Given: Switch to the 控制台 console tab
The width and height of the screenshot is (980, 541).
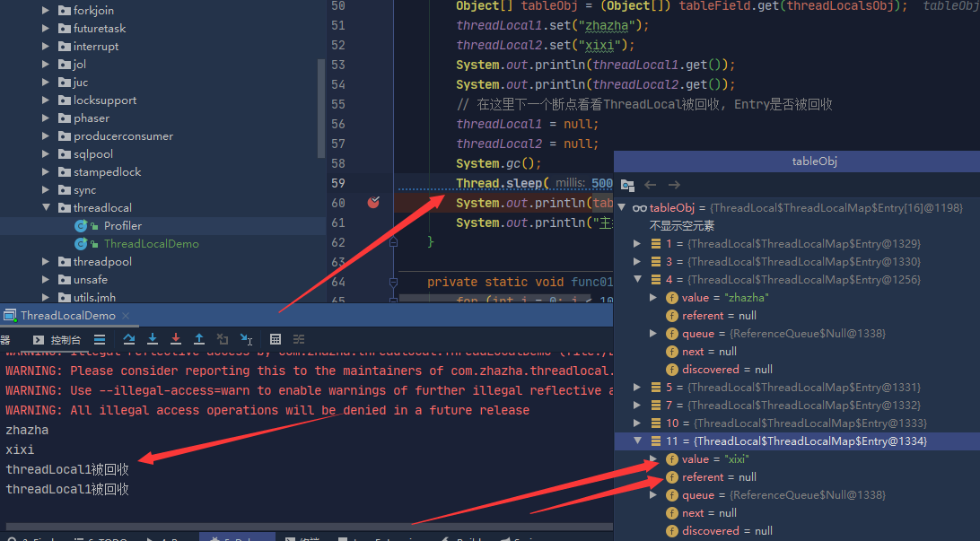Looking at the screenshot, I should tap(57, 339).
